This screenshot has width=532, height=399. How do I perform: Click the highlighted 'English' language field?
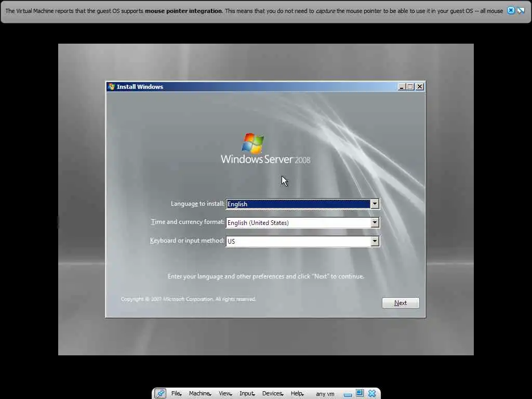tap(298, 204)
